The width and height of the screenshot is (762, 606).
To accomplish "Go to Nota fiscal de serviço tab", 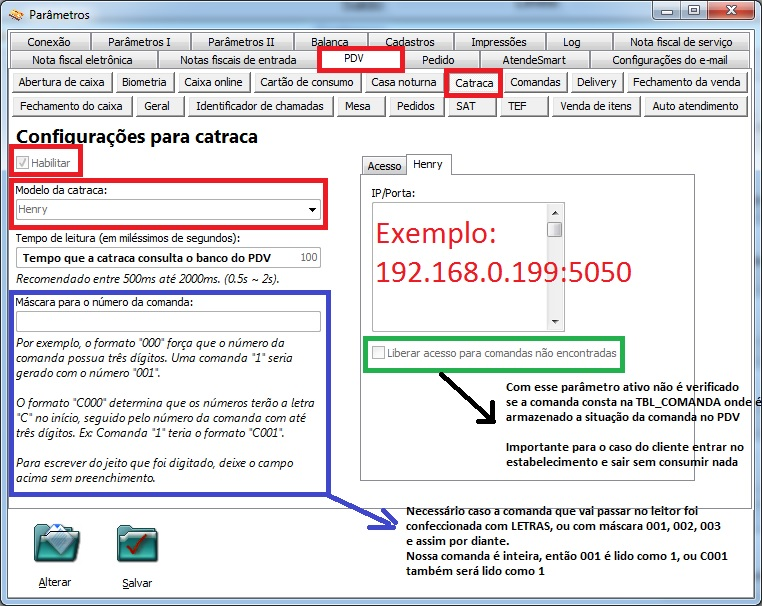I will click(681, 42).
